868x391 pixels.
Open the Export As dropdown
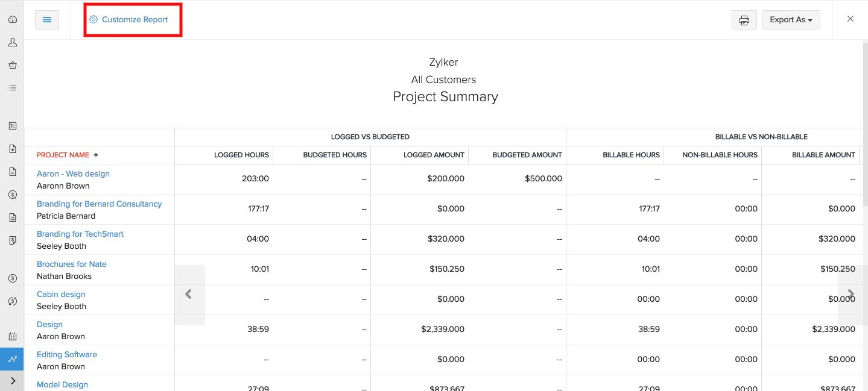(x=791, y=20)
